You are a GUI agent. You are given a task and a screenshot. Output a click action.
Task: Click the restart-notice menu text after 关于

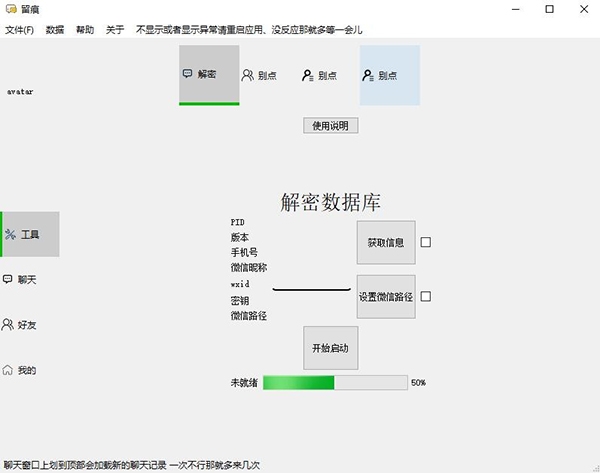[249, 30]
